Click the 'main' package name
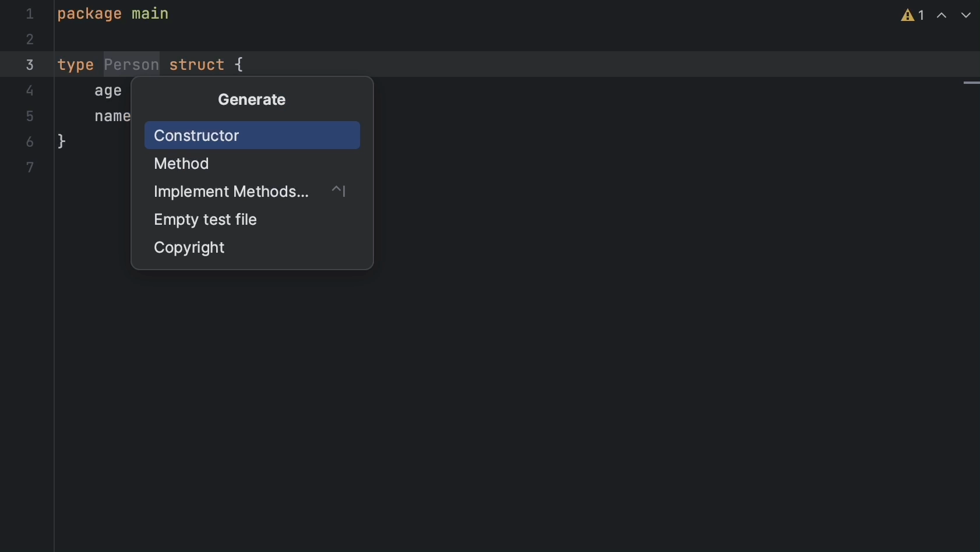 pos(150,14)
